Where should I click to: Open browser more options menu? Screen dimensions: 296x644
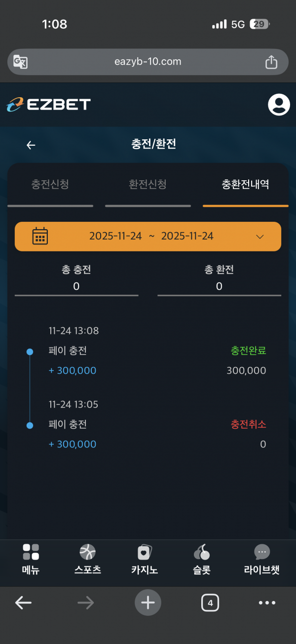[x=267, y=603]
